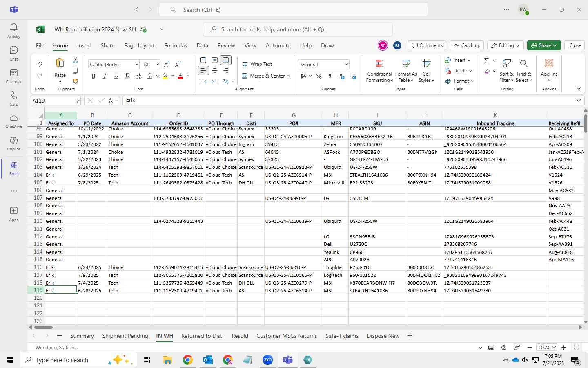The width and height of the screenshot is (588, 368).
Task: Open Teams Chat in sidebar
Action: click(13, 53)
